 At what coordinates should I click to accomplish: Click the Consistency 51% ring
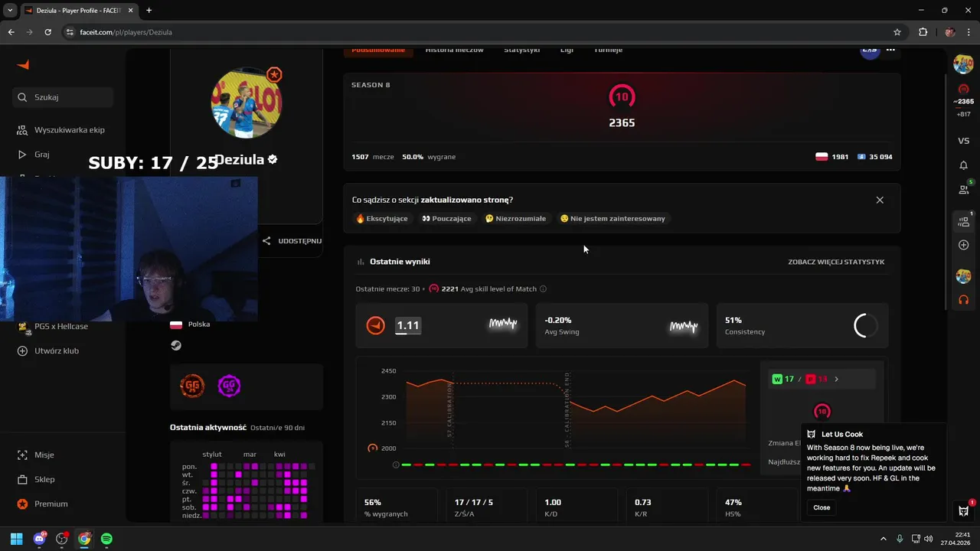(866, 325)
